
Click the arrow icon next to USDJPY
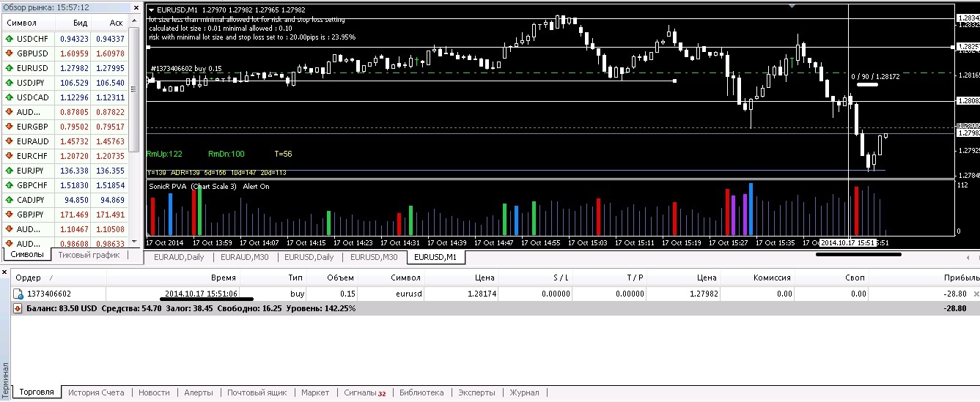(9, 83)
